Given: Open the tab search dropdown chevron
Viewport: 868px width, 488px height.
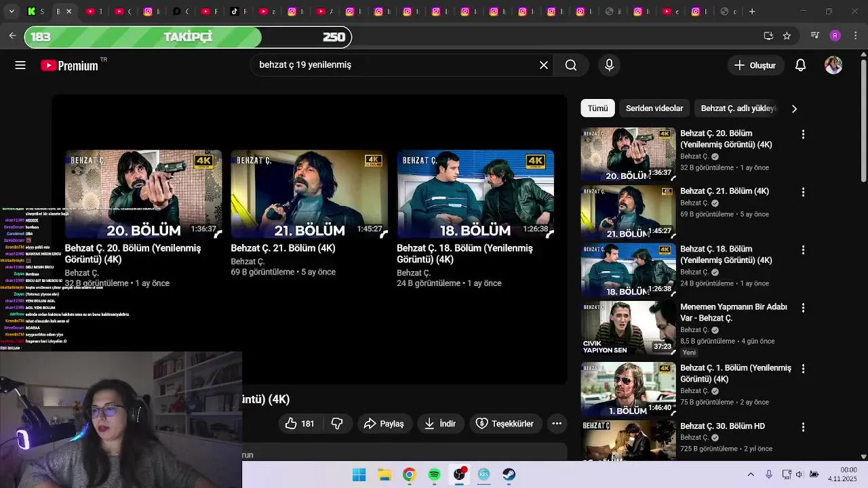Looking at the screenshot, I should [x=11, y=12].
